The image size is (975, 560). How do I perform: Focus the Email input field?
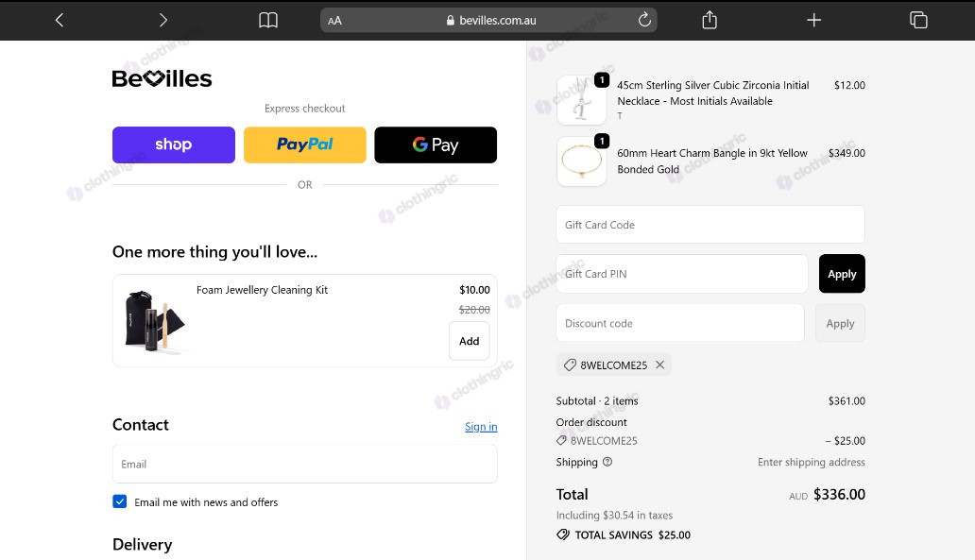pos(304,464)
